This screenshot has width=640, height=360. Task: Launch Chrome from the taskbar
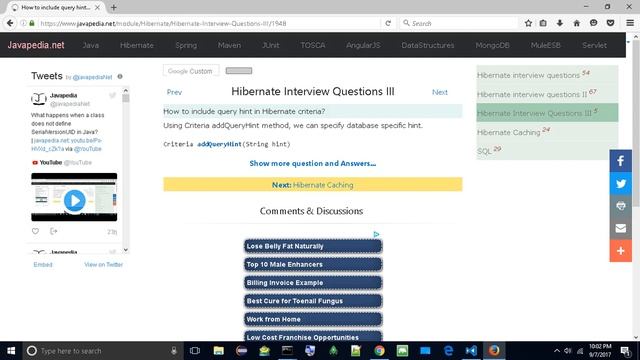(x=379, y=351)
